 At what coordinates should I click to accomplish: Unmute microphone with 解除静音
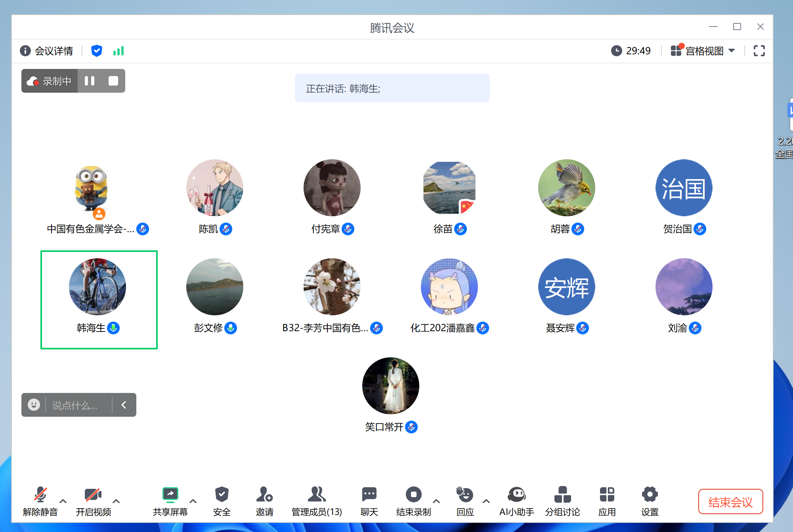tap(40, 495)
